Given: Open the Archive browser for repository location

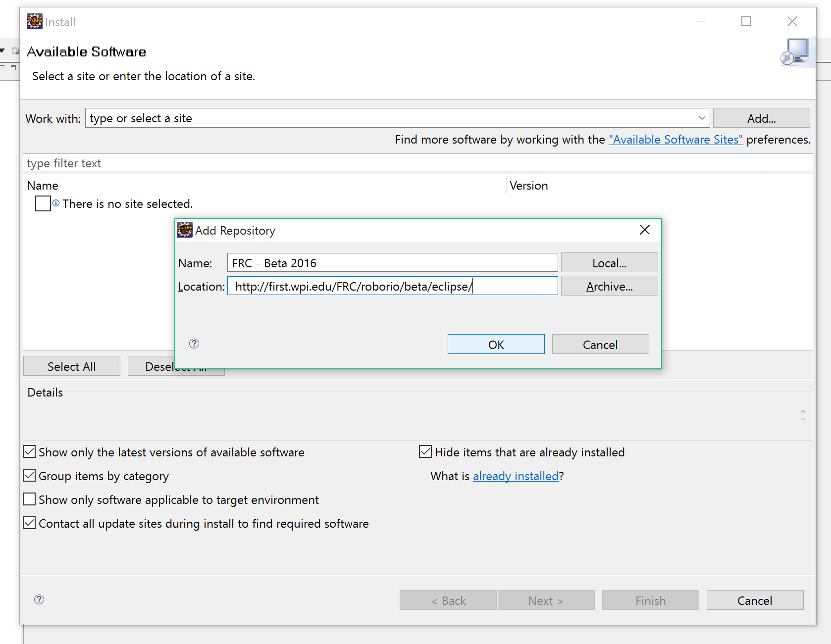Looking at the screenshot, I should coord(609,286).
